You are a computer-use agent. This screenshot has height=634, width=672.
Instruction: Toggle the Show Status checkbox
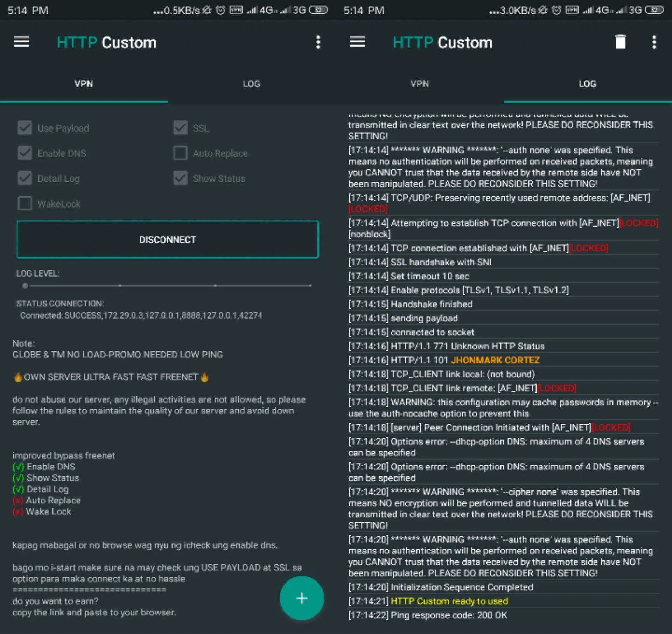click(180, 178)
